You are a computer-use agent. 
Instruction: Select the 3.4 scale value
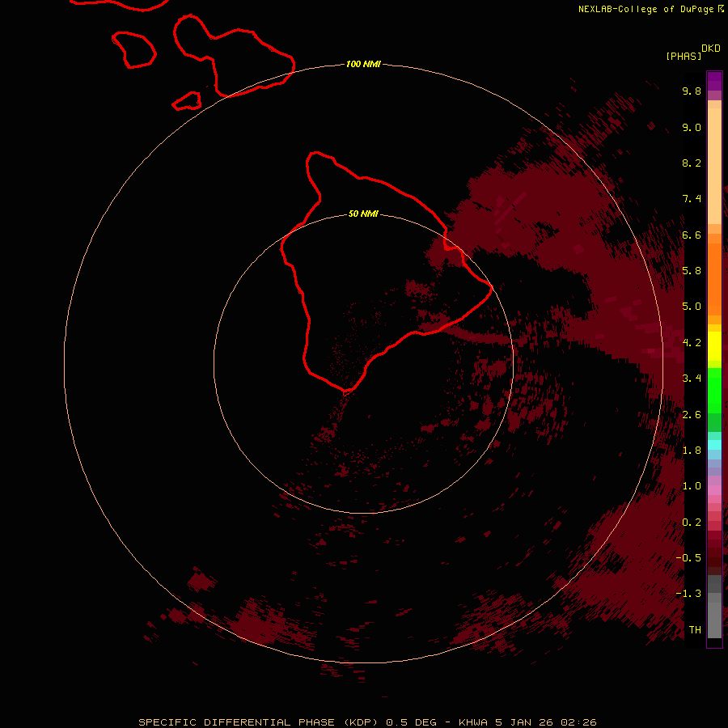click(x=692, y=378)
